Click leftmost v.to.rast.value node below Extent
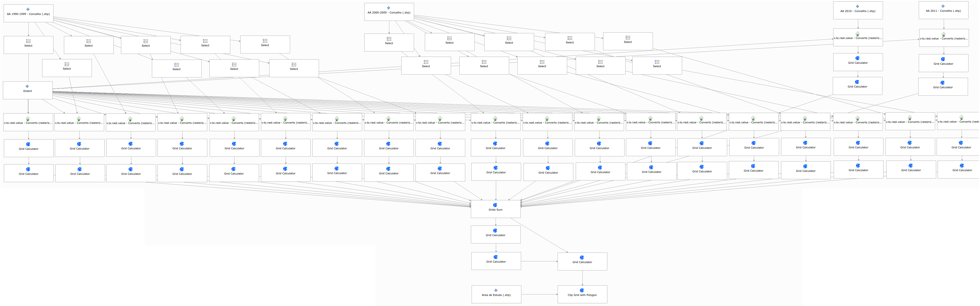Image resolution: width=980 pixels, height=306 pixels. [x=28, y=123]
